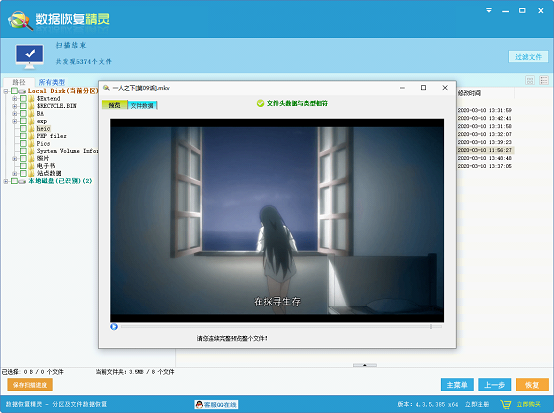Click the seek bar end handle
The height and width of the screenshot is (413, 554).
(431, 327)
